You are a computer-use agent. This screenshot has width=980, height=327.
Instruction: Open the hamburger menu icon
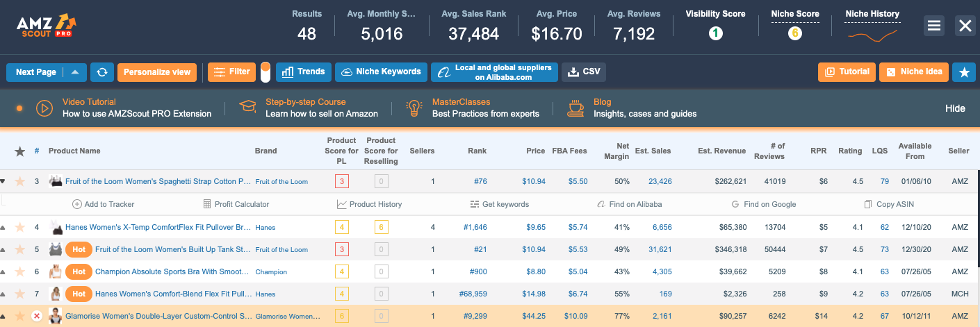pos(934,26)
